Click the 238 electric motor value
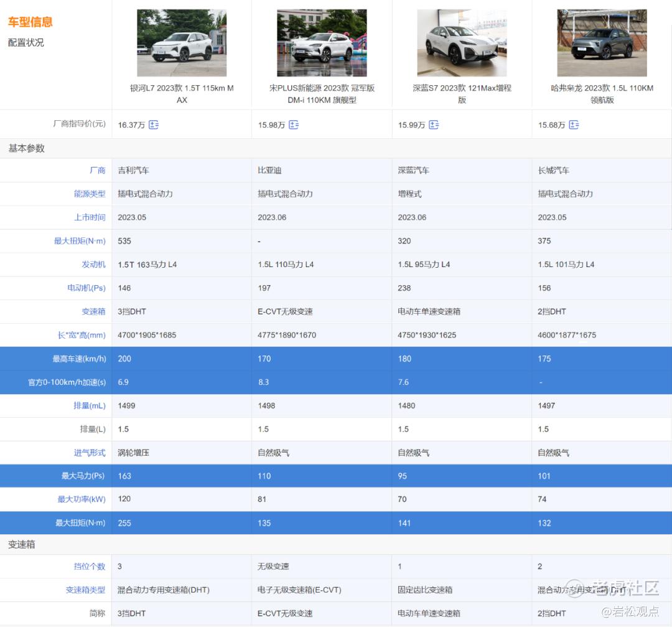The height and width of the screenshot is (627, 672). 404,288
